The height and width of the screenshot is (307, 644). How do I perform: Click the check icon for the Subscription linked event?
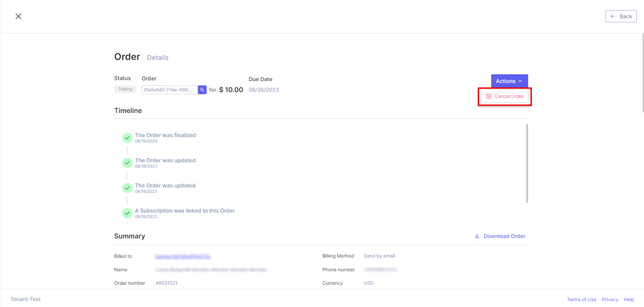click(x=127, y=213)
